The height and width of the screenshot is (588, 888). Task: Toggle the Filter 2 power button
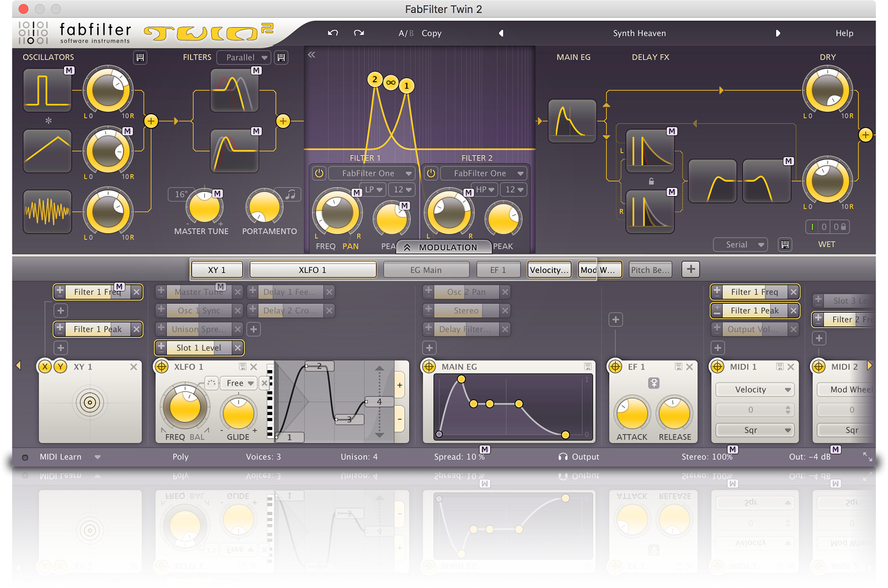tap(430, 173)
